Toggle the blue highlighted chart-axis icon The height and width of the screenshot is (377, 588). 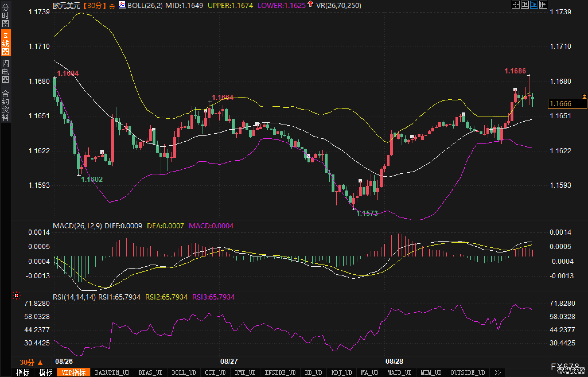click(534, 5)
